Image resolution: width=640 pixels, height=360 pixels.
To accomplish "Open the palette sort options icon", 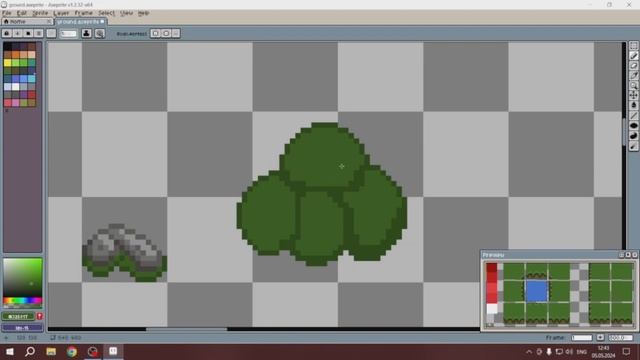I will coord(18,33).
